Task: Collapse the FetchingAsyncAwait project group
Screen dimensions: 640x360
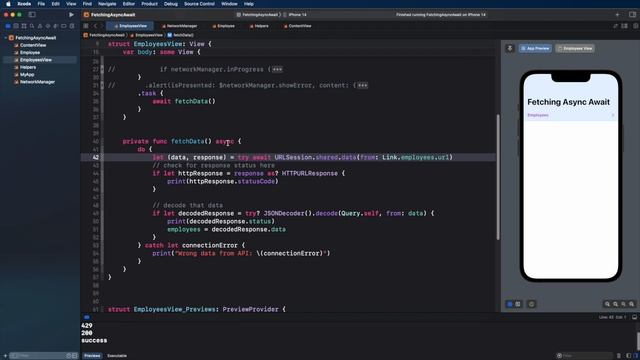Action: click(x=6, y=38)
